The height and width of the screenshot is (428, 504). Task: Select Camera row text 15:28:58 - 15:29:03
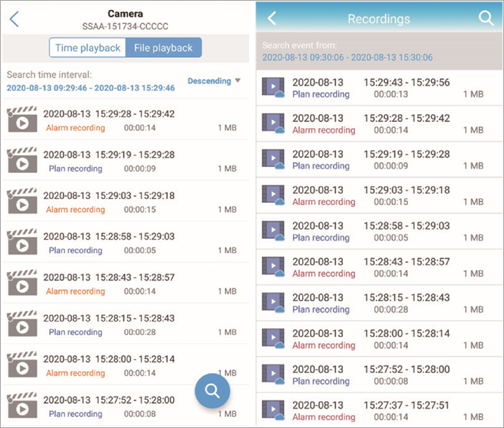click(135, 236)
